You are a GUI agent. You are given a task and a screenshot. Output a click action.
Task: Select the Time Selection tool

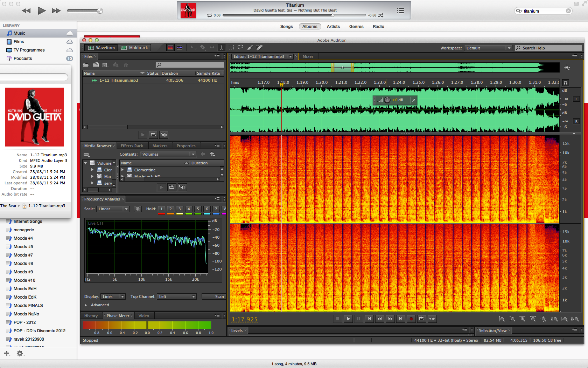coord(221,47)
